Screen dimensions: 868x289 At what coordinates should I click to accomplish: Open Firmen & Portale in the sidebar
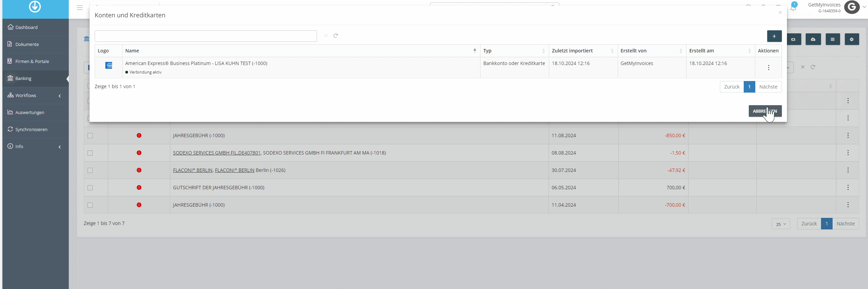(x=35, y=61)
